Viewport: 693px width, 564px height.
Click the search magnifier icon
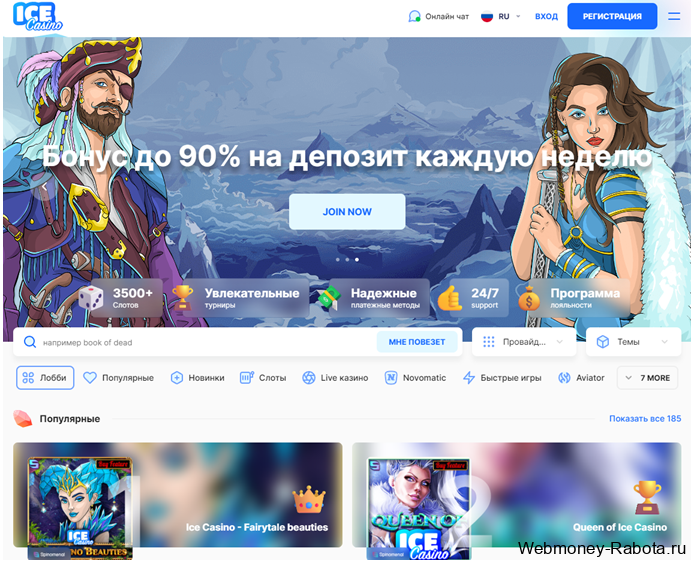pos(30,342)
